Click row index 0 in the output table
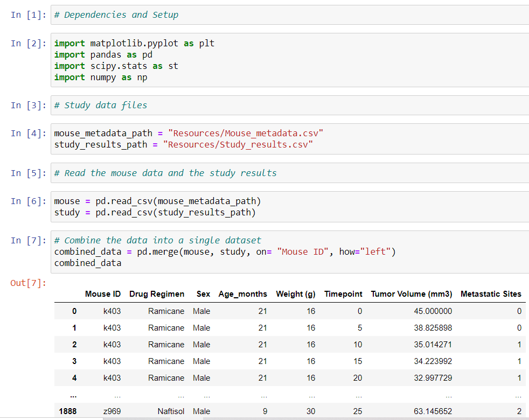Screen dimensions: 529x420 pyautogui.click(x=74, y=311)
